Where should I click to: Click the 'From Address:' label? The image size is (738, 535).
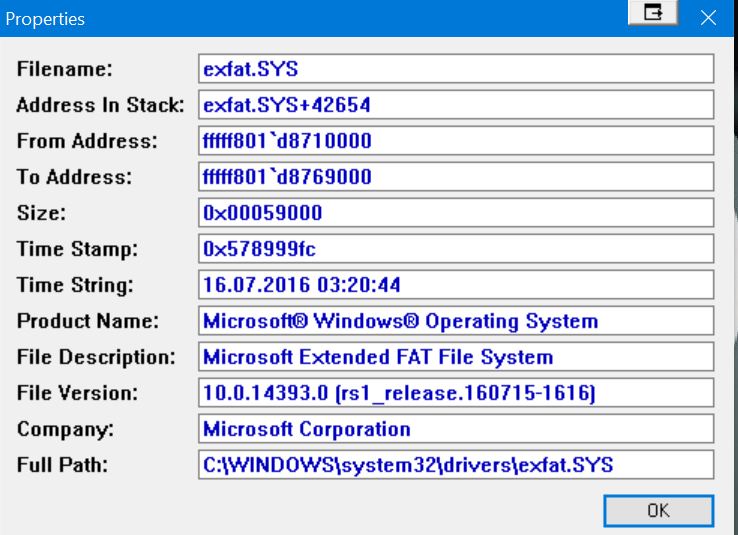(87, 141)
